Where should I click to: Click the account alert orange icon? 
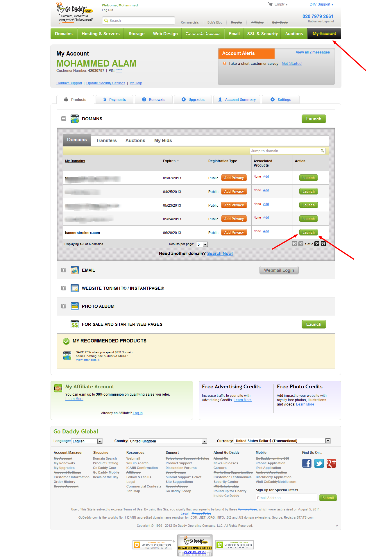(x=224, y=63)
